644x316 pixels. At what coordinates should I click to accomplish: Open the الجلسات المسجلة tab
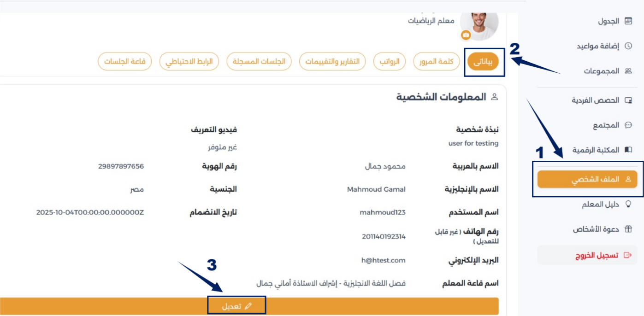coord(259,62)
